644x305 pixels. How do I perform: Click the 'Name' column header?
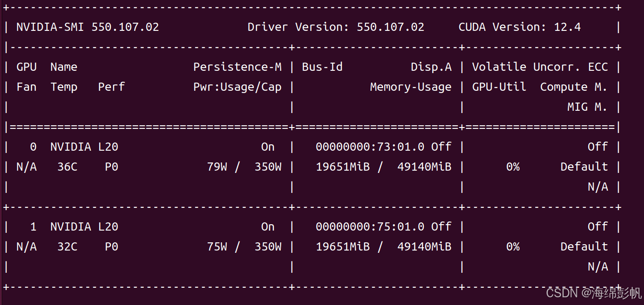[x=64, y=67]
